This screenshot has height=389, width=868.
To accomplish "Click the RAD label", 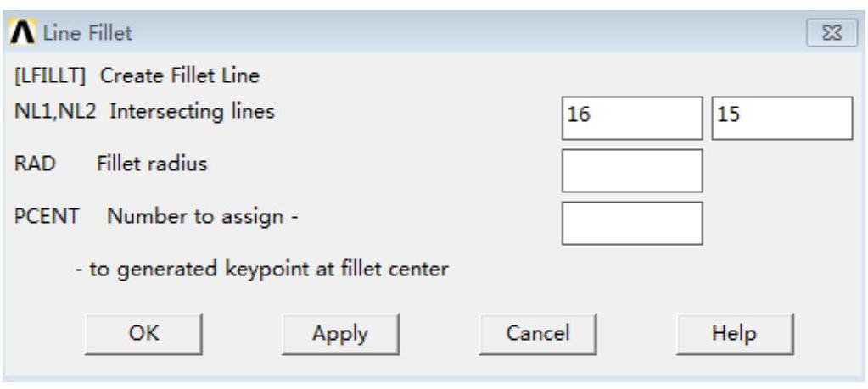I will point(34,164).
